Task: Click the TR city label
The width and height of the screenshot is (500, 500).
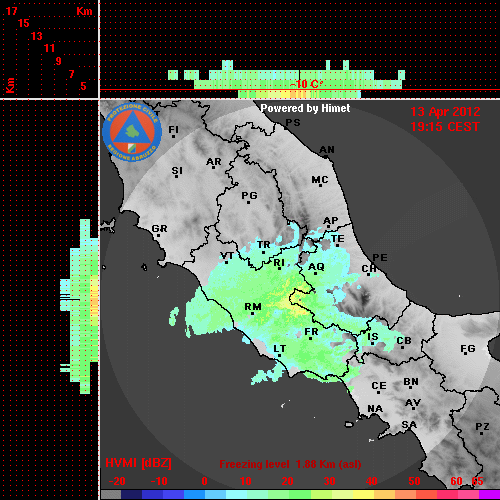Action: [264, 245]
